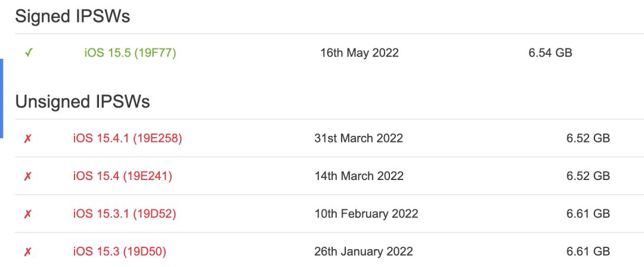
Task: Open the iOS 15.5 (19F77) firmware link
Action: [130, 53]
